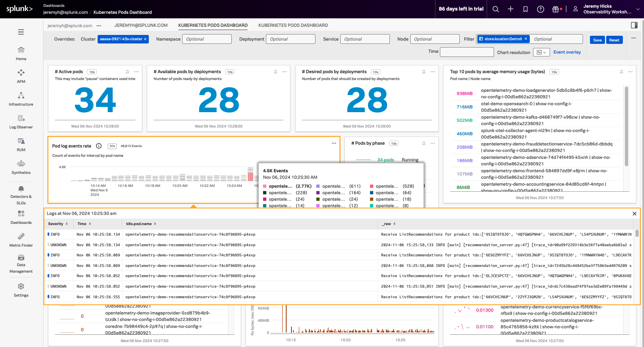Viewport: 644px width, 347px height.
Task: Open the what's new gift icon
Action: [555, 9]
